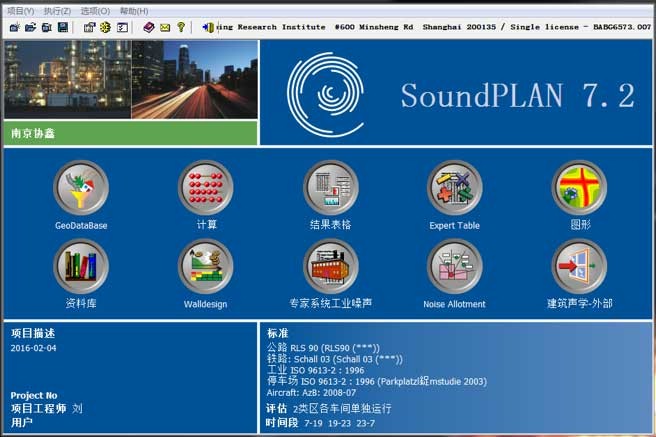This screenshot has height=437, width=656.
Task: Click the envelope mail toolbar icon
Action: [x=165, y=27]
